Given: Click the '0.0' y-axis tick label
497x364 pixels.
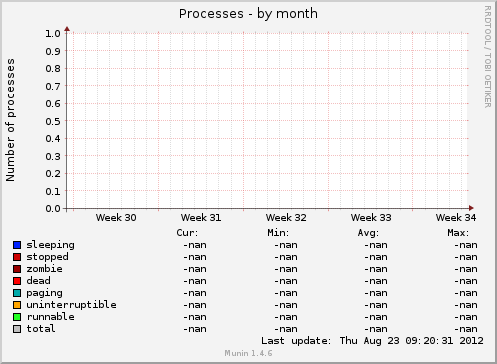Looking at the screenshot, I should coord(53,209).
